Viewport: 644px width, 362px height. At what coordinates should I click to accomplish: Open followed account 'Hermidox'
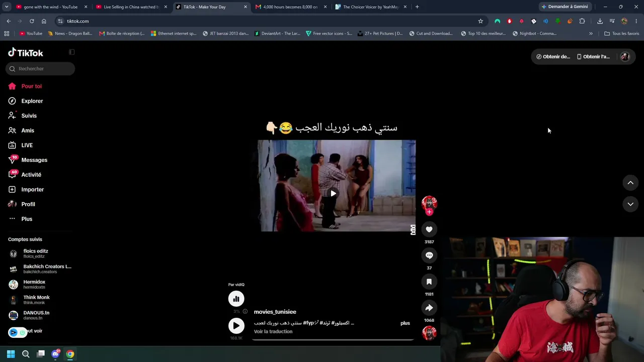[34, 285]
